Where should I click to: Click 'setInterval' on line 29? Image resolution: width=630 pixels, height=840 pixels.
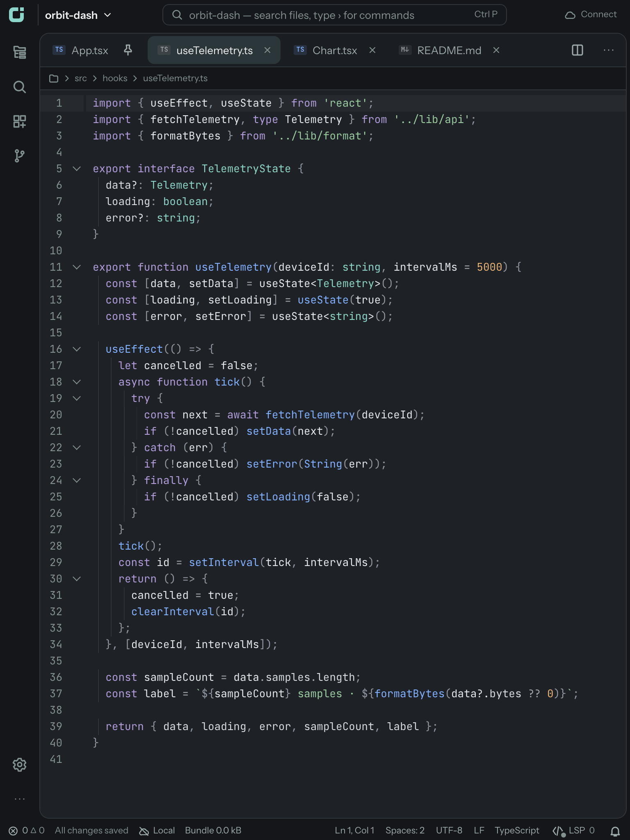[224, 562]
